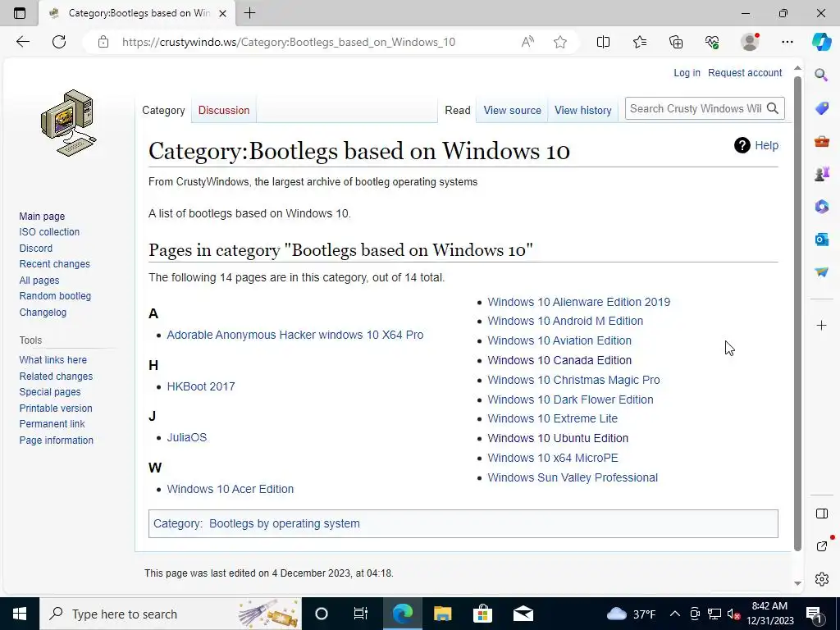Open the Changelog link
This screenshot has height=630, width=840.
[x=43, y=312]
